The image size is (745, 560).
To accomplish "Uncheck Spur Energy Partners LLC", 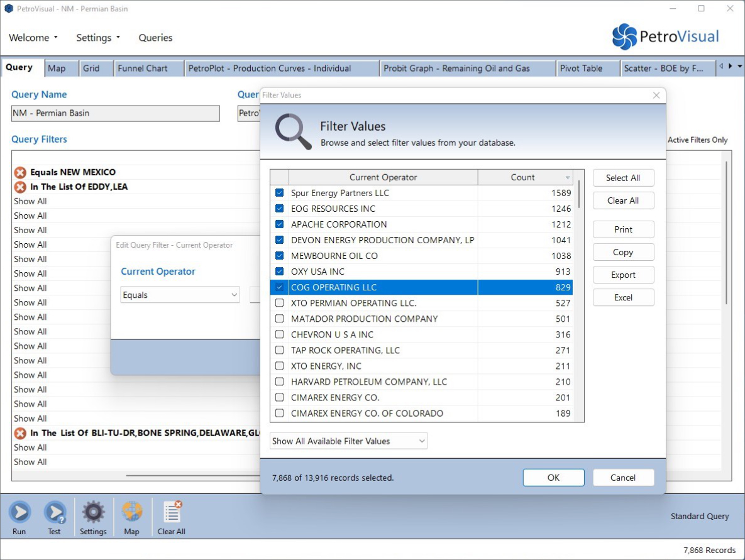I will 280,193.
